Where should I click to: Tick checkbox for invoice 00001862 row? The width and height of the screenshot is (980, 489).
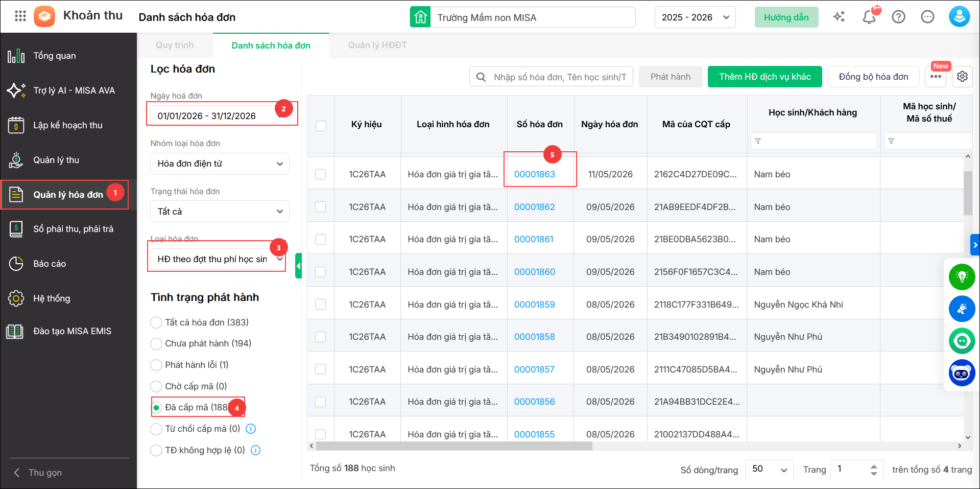point(321,206)
